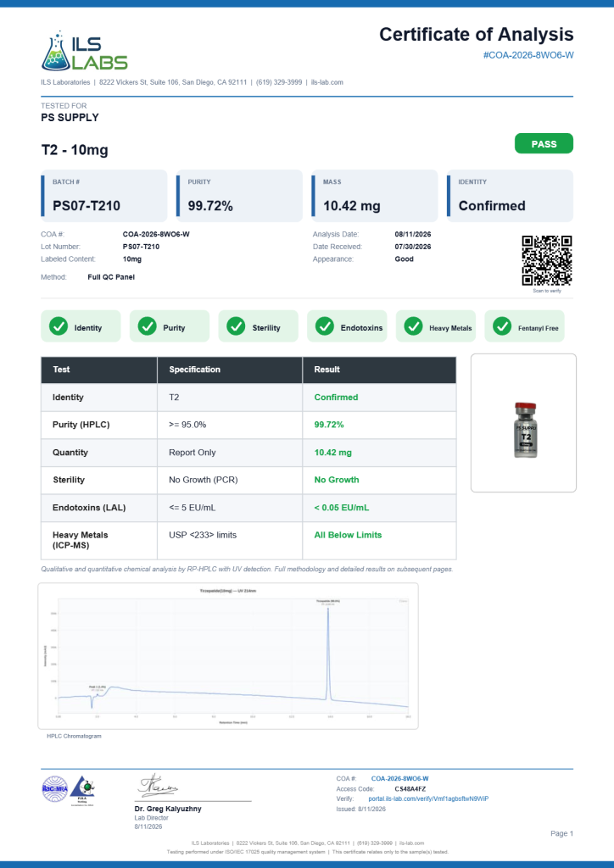Click the 99.72% result in the table
This screenshot has height=868, width=614.
click(329, 425)
